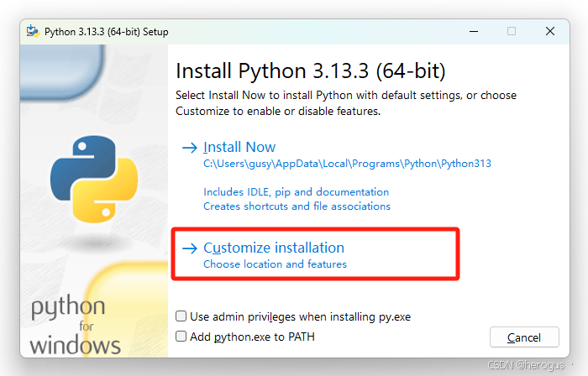The image size is (588, 376).
Task: Cancel the Python setup
Action: tap(524, 337)
